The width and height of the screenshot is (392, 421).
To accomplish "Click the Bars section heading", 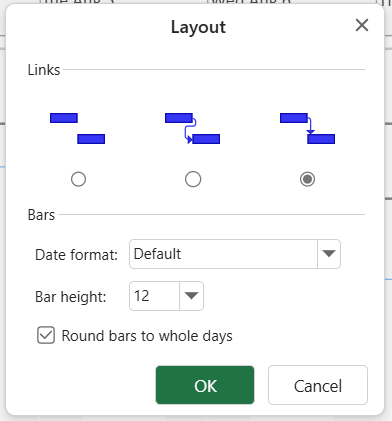I will [x=41, y=215].
